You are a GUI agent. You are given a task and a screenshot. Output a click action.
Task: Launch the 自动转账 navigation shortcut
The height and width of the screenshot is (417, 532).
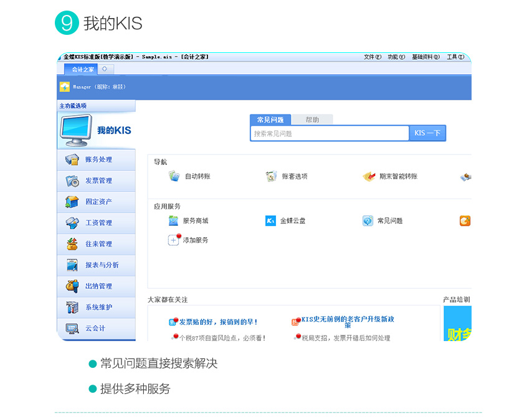tap(174, 176)
